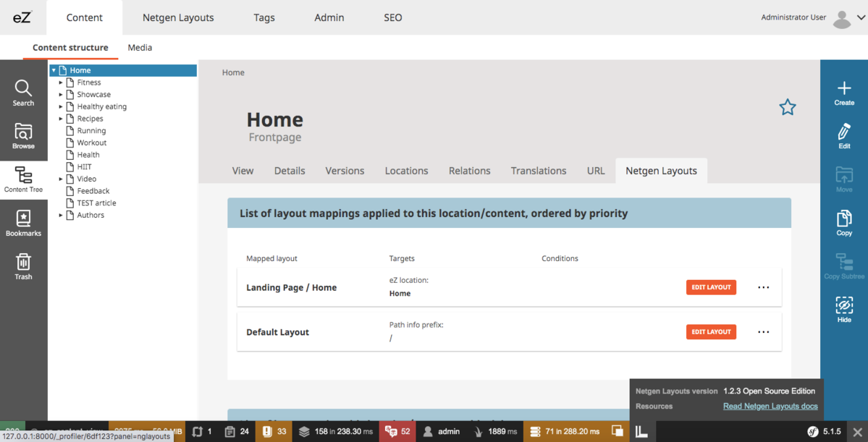Open the Trash in left sidebar
The width and height of the screenshot is (868, 442).
(x=23, y=266)
